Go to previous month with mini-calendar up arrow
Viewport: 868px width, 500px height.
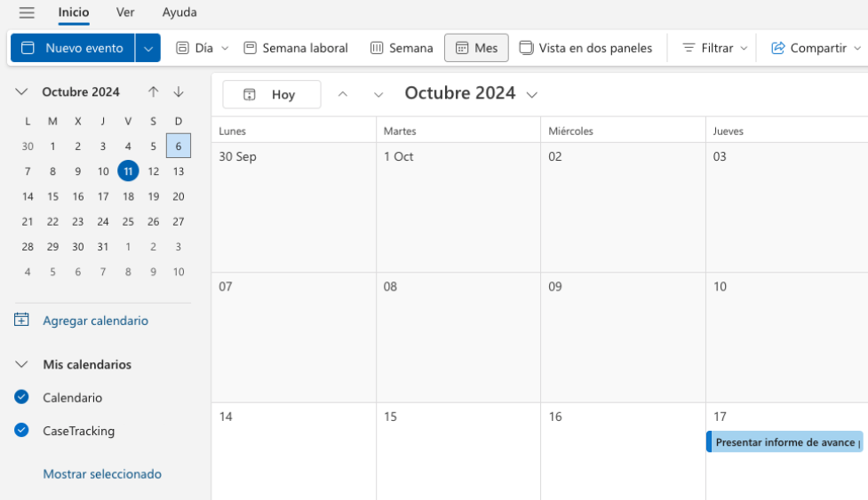click(x=154, y=91)
